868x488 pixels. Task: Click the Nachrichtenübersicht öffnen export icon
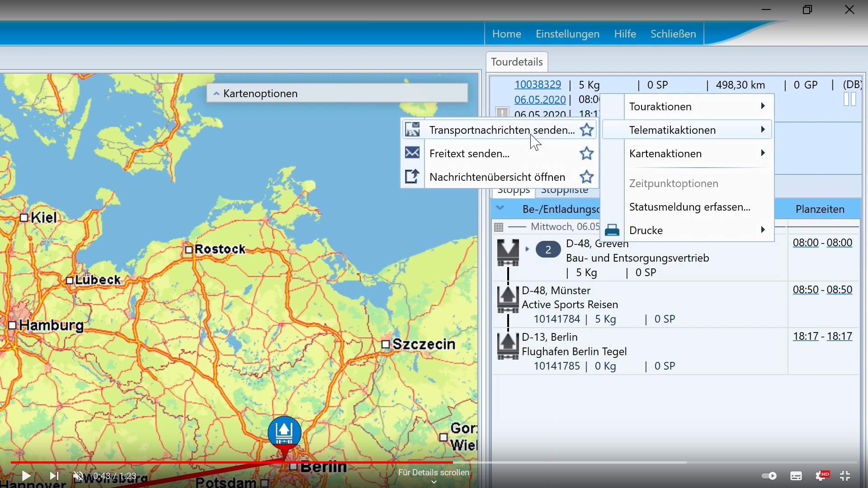click(x=412, y=177)
